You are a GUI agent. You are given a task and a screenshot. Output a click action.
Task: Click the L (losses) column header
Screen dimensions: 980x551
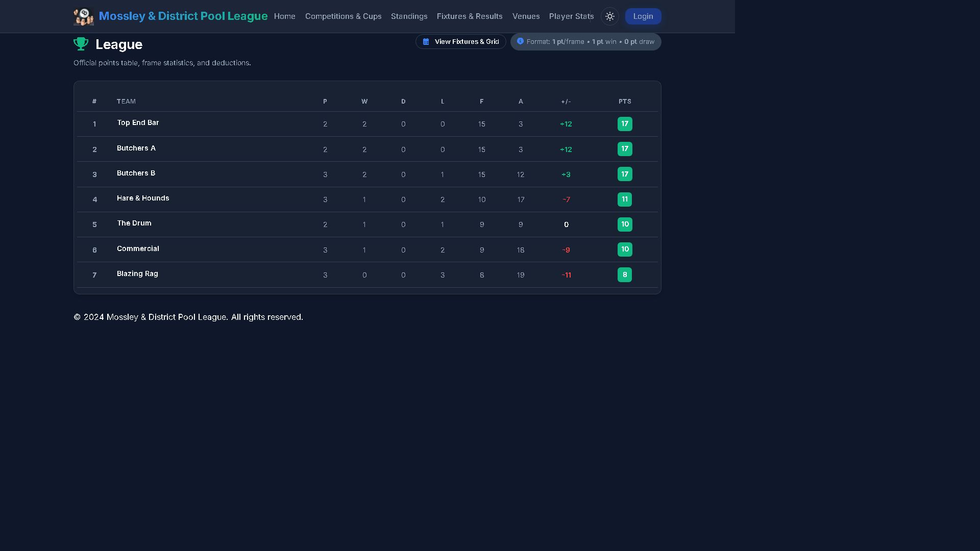pos(443,102)
